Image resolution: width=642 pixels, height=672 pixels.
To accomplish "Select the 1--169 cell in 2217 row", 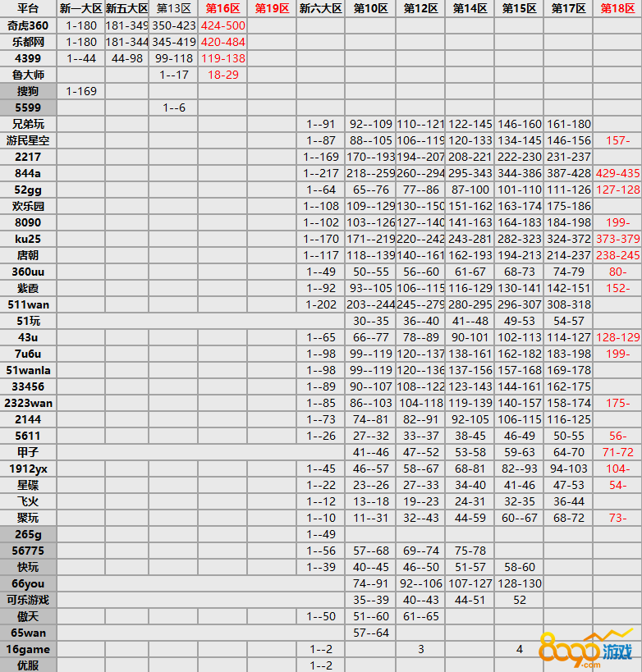I will coord(321,157).
